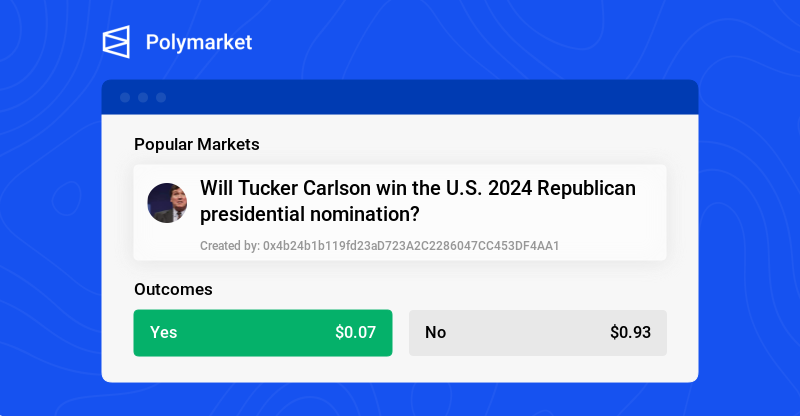Click the "Yes" label text
800x420 pixels.
[163, 333]
